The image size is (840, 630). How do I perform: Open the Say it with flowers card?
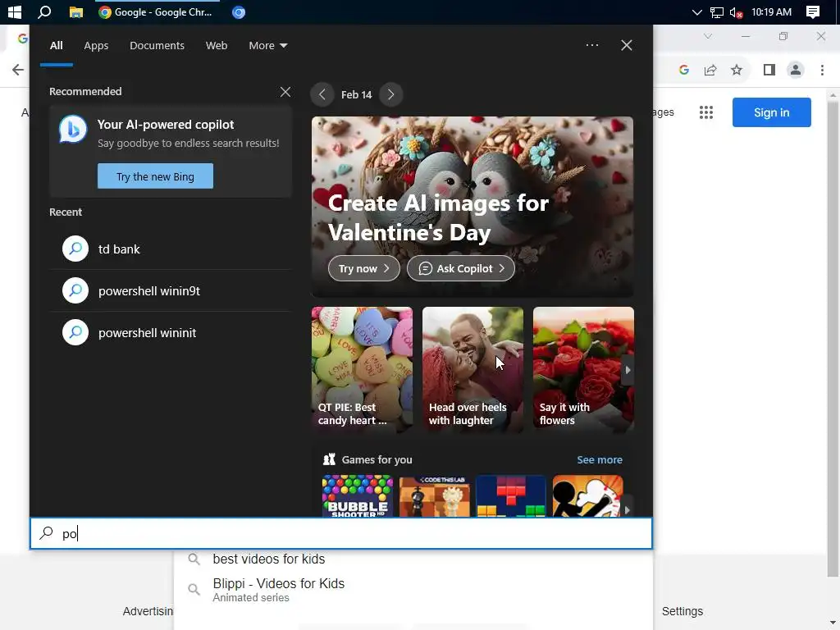583,369
